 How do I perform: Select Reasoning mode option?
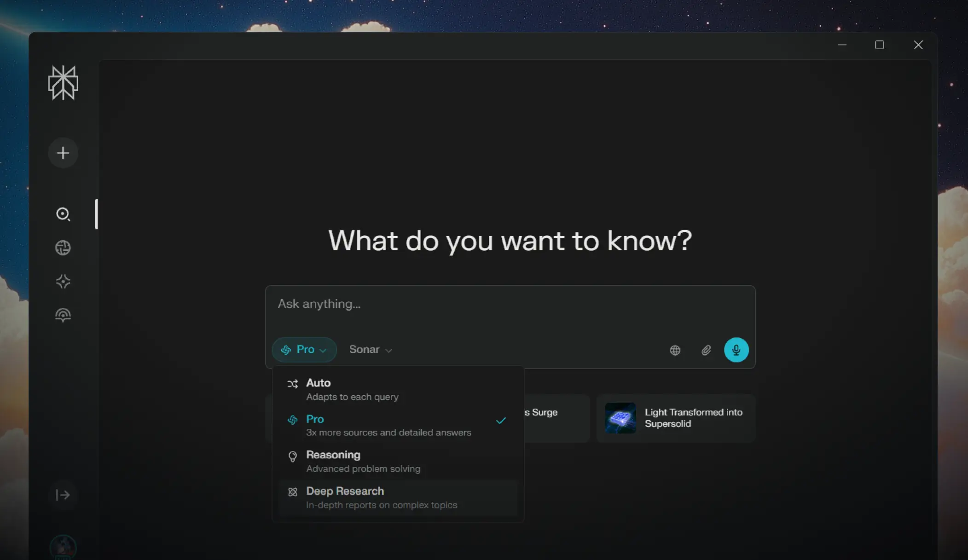coord(398,461)
